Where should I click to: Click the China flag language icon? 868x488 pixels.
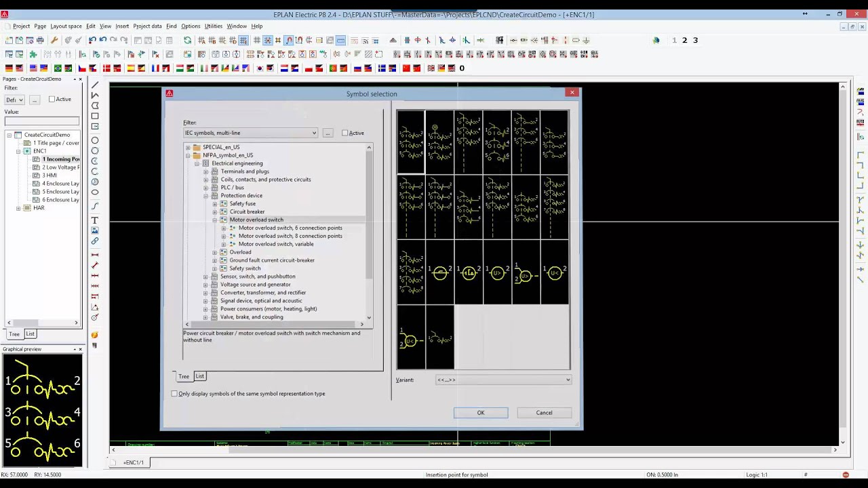pos(406,68)
